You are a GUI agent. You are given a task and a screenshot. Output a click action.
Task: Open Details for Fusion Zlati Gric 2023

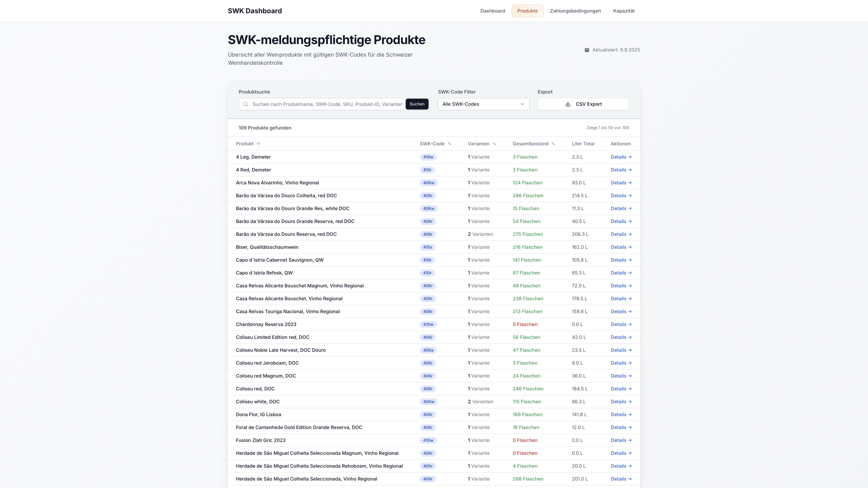pyautogui.click(x=621, y=440)
